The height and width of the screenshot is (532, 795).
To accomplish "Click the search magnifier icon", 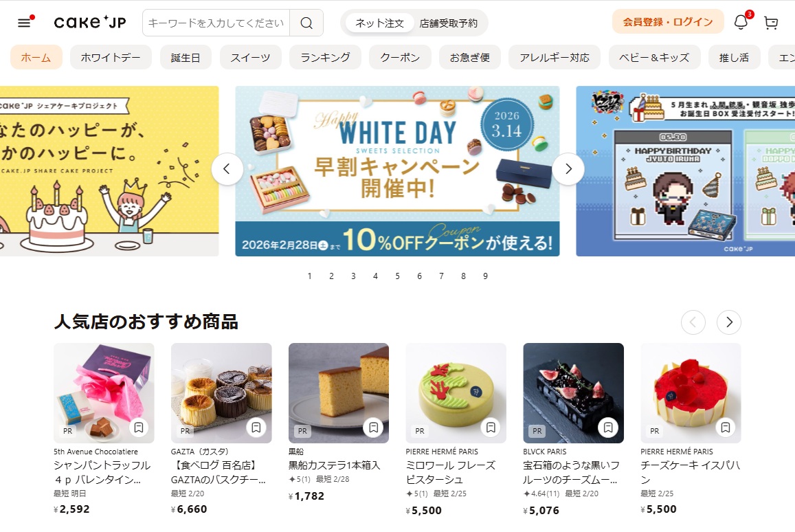I will click(306, 23).
